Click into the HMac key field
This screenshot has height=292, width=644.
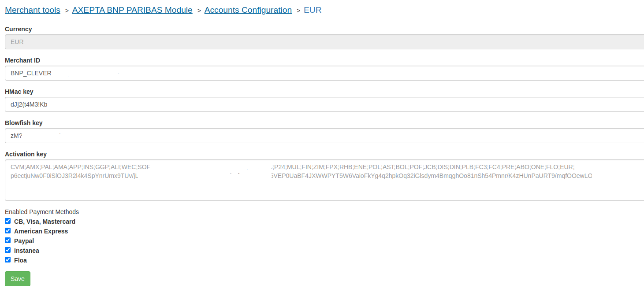pos(324,104)
